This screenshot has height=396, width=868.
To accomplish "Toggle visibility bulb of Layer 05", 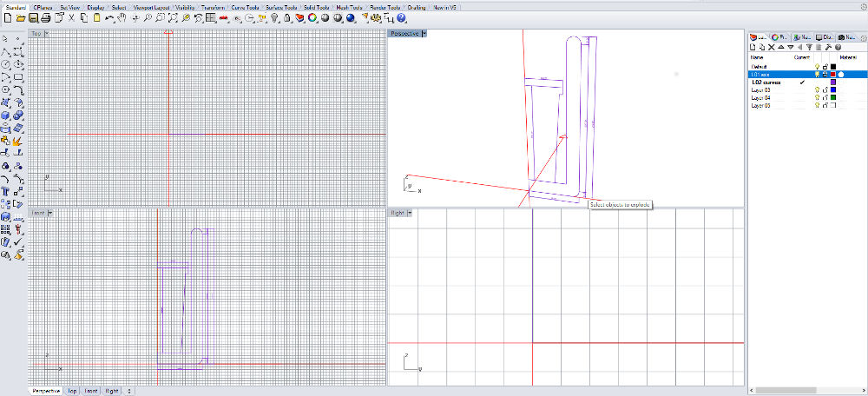I will pyautogui.click(x=817, y=105).
